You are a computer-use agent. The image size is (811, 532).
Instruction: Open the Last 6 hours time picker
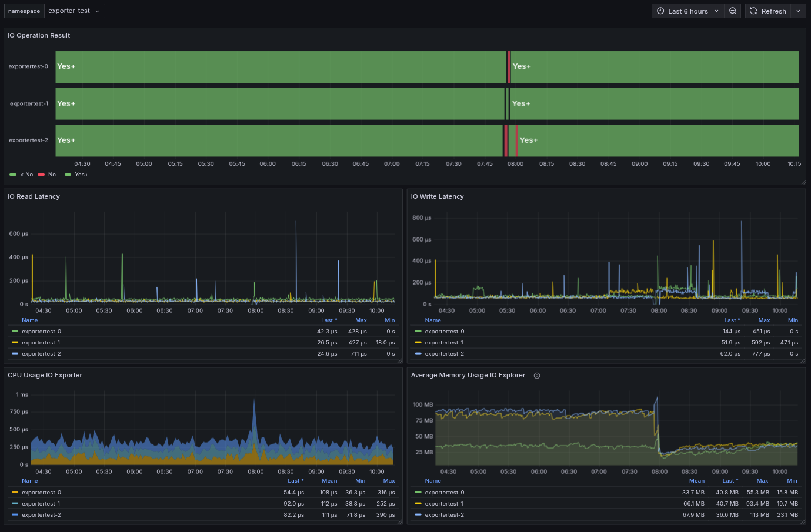(x=687, y=11)
